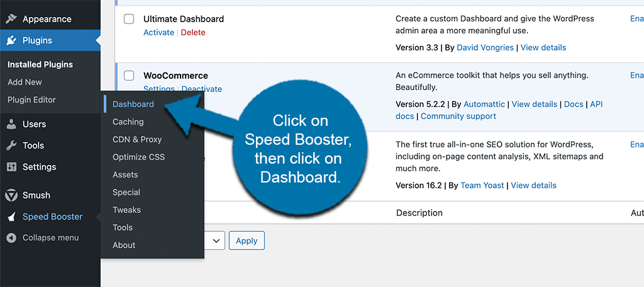
Task: Select Add New plugin submenu item
Action: tap(25, 82)
